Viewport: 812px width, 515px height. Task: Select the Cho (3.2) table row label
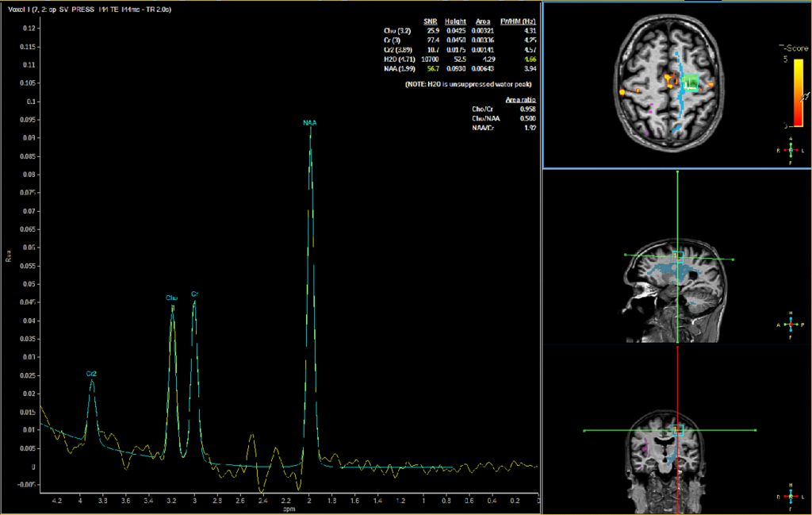(397, 31)
